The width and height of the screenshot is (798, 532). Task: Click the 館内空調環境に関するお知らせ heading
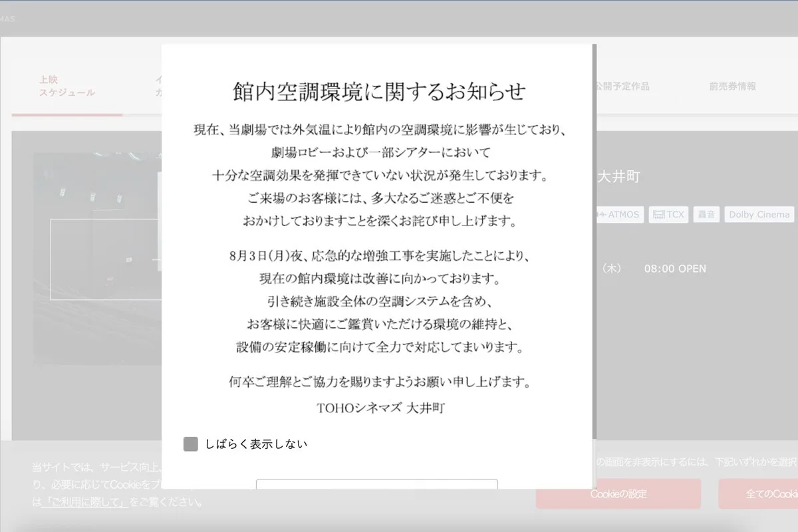pyautogui.click(x=379, y=91)
